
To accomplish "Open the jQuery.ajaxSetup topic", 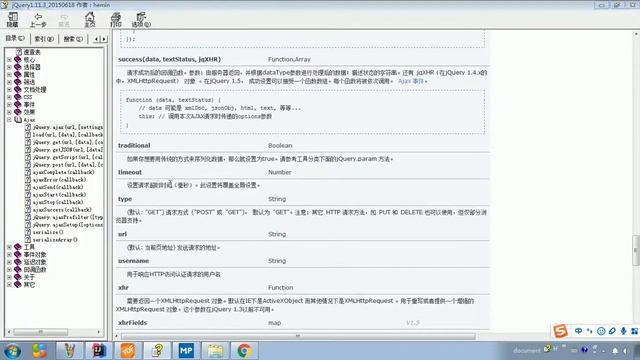I will [68, 224].
